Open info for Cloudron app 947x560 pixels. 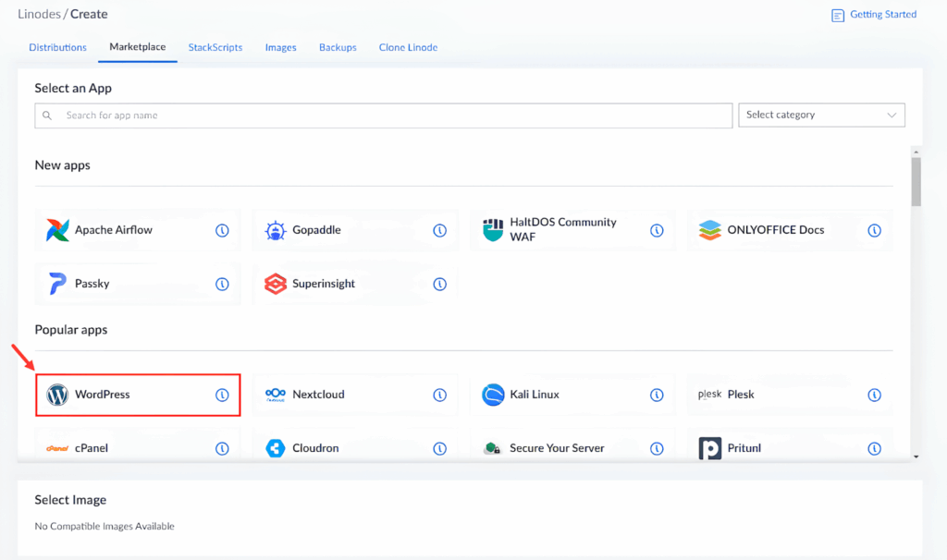click(x=439, y=448)
